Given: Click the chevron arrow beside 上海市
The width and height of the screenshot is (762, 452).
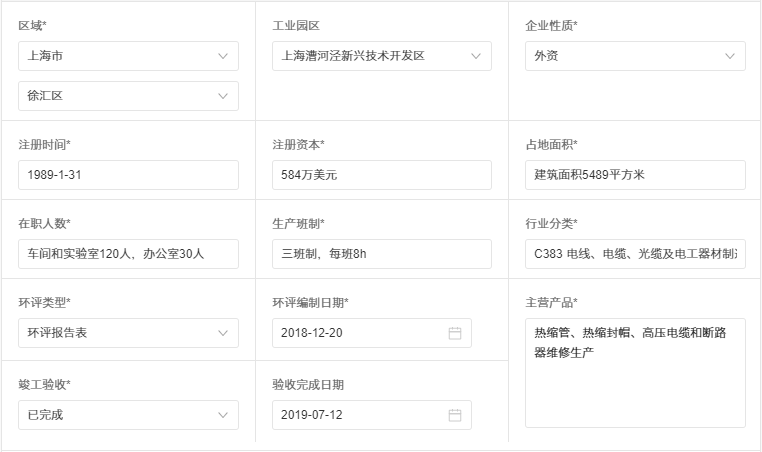Looking at the screenshot, I should coord(223,56).
